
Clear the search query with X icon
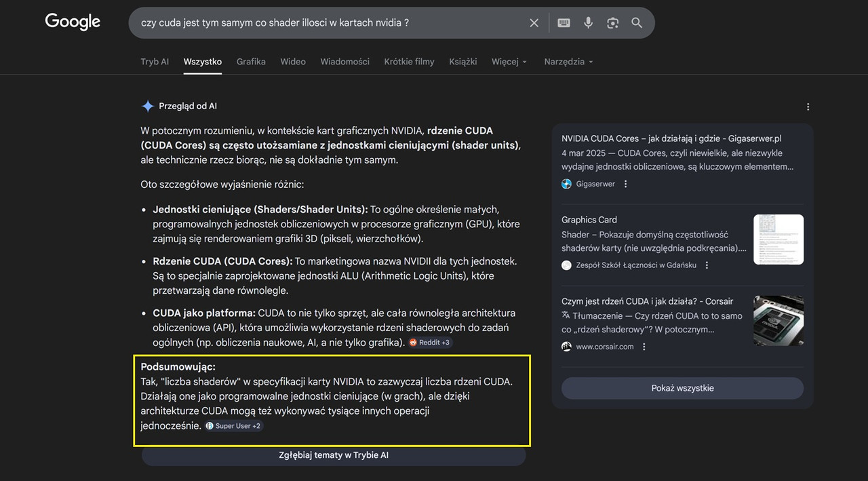tap(534, 23)
